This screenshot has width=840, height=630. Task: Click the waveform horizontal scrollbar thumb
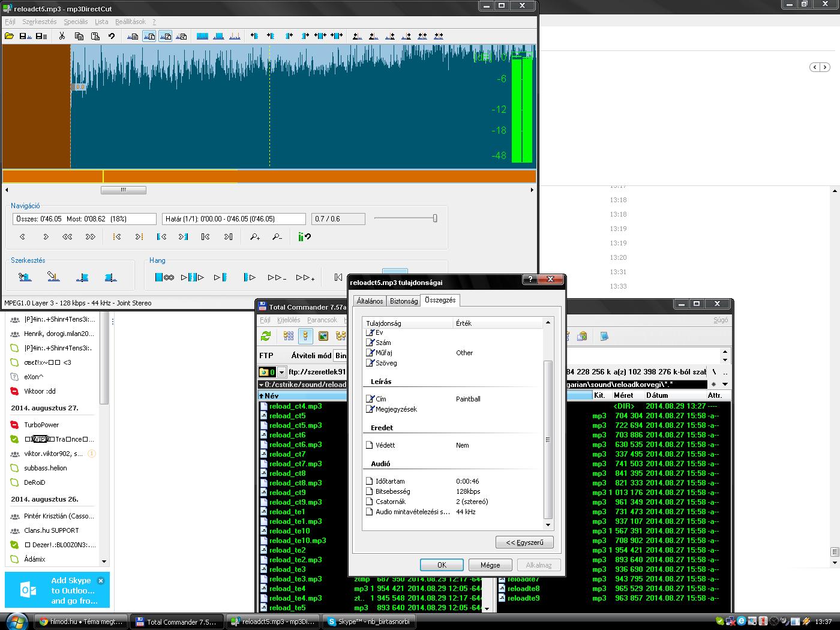[124, 190]
